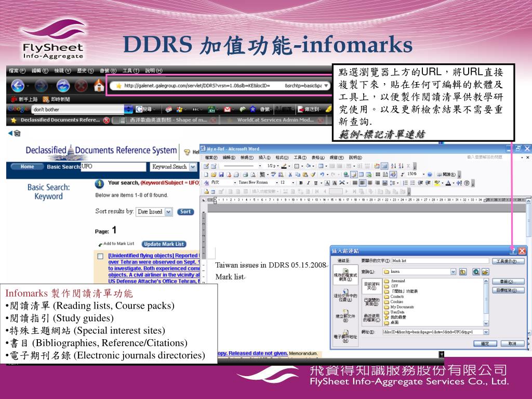Click the DDRS Help question mark icon

point(187,152)
